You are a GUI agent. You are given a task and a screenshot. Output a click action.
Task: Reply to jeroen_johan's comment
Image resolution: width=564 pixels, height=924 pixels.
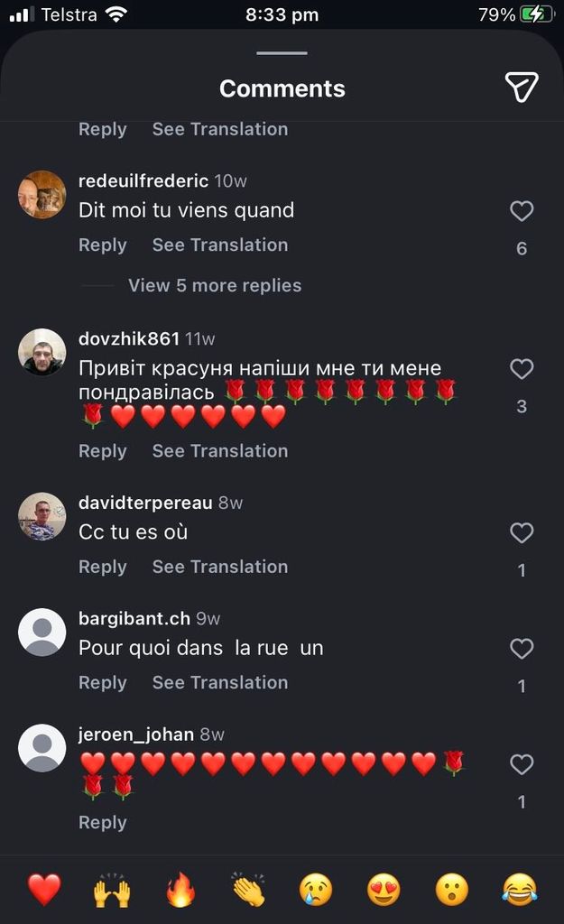point(102,822)
